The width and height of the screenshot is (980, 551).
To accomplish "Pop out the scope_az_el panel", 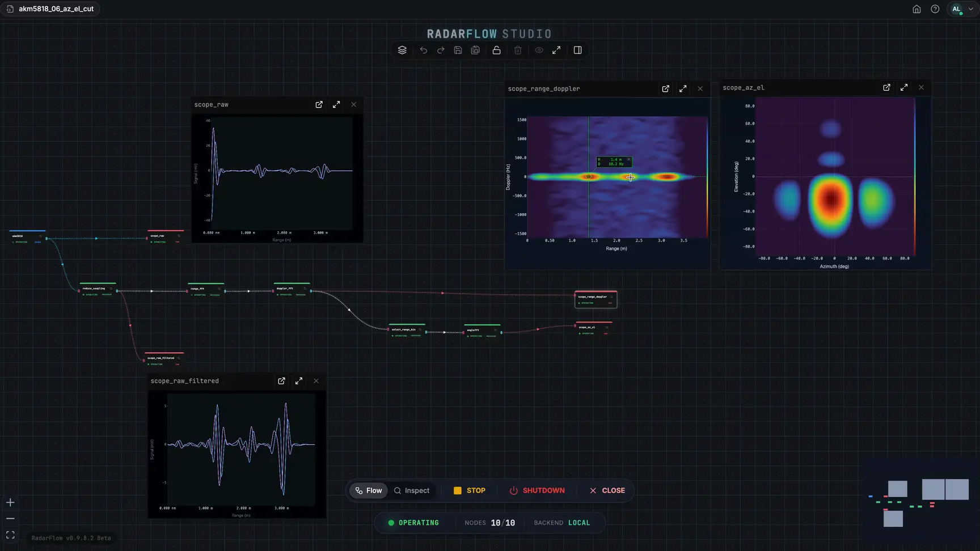I will point(886,87).
